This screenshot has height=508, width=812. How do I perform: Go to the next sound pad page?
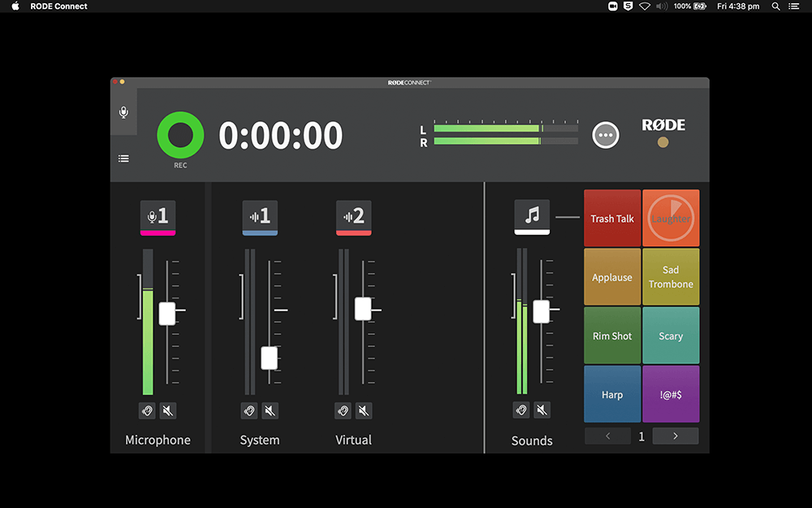[676, 436]
